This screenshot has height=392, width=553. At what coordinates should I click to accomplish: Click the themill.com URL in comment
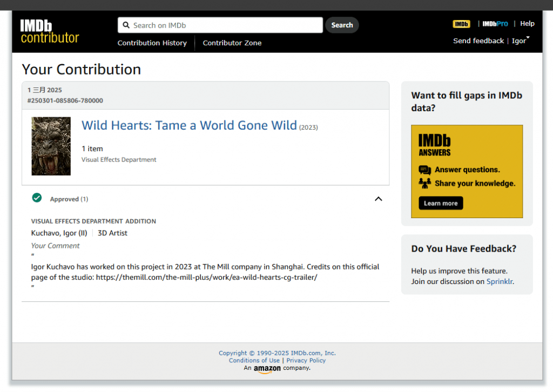(x=207, y=277)
